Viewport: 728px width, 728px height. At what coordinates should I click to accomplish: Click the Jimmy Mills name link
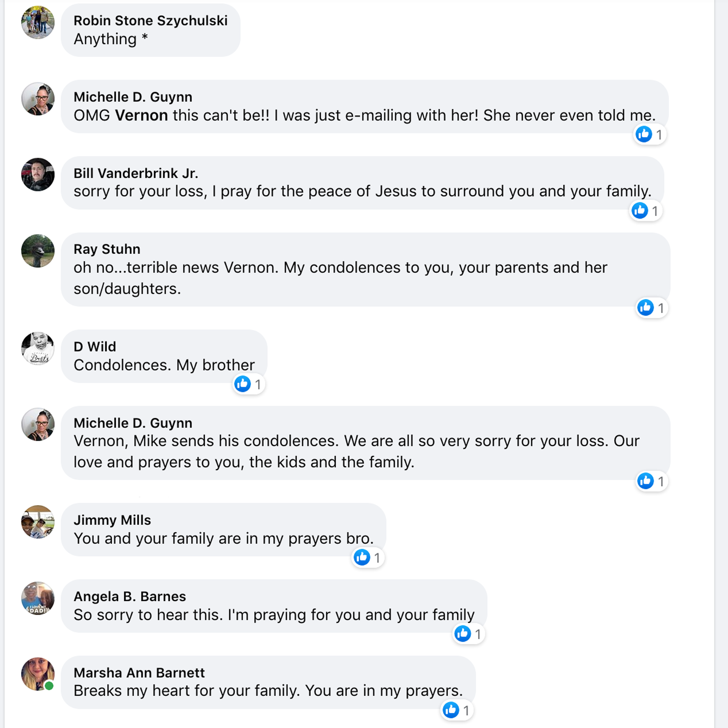click(x=112, y=520)
